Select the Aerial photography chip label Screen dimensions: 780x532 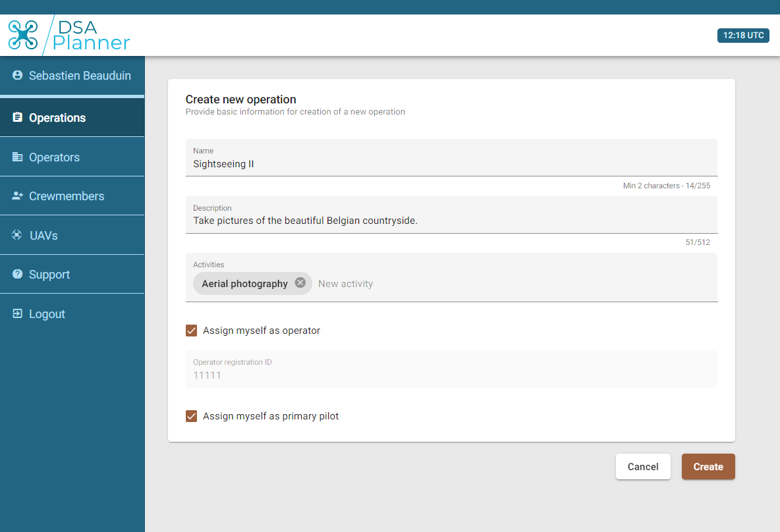pos(245,283)
